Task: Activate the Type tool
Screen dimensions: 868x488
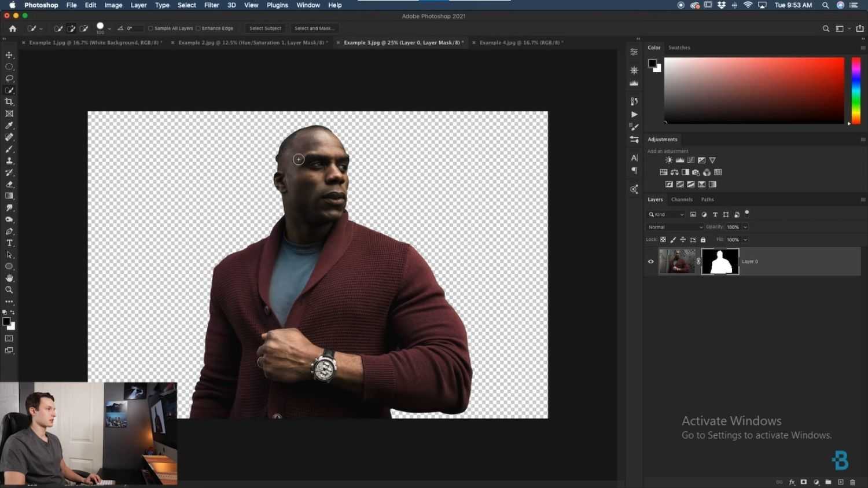Action: click(x=9, y=243)
